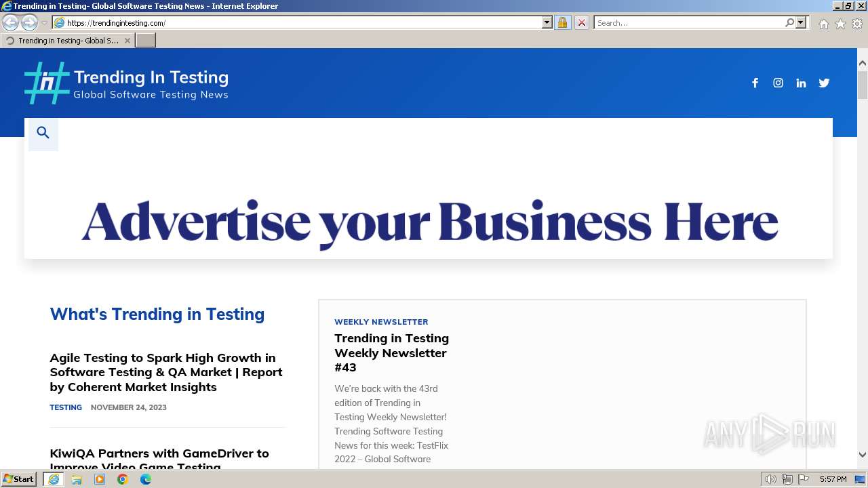Click the November 24, 2023 date
Screen dimensions: 868x488
click(128, 407)
